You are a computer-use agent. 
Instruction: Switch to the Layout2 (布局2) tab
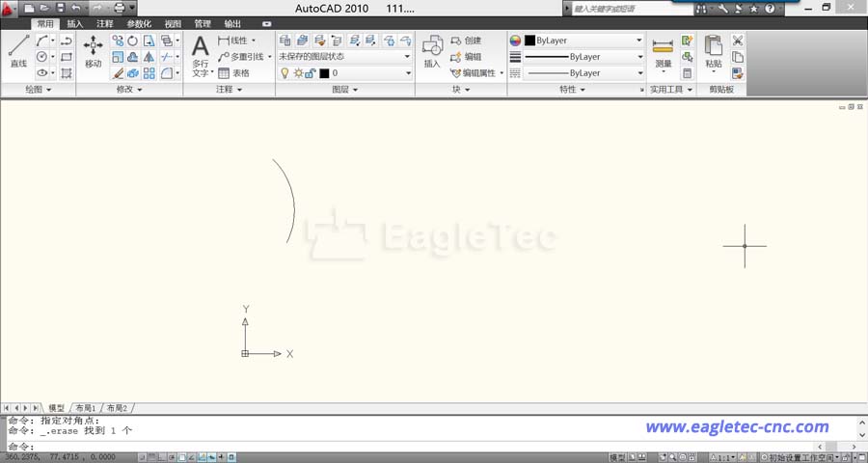click(x=118, y=408)
